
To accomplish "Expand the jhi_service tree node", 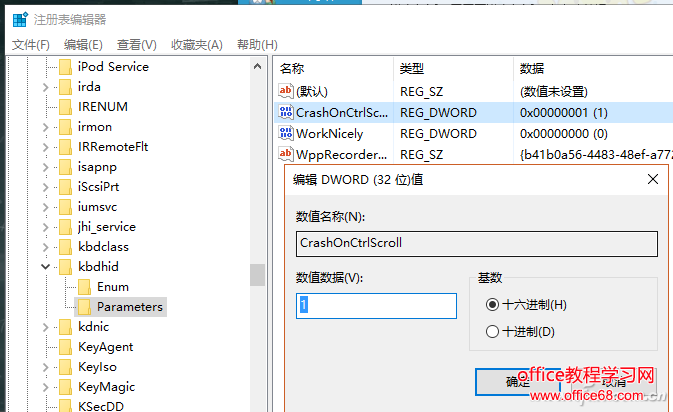I will pyautogui.click(x=45, y=227).
